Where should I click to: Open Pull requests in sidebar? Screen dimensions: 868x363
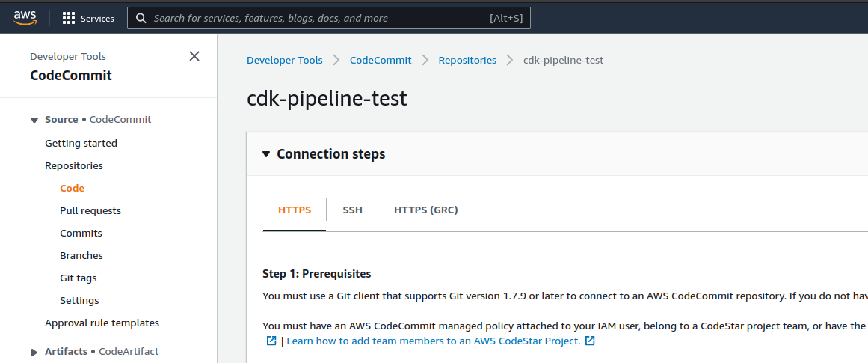[90, 211]
